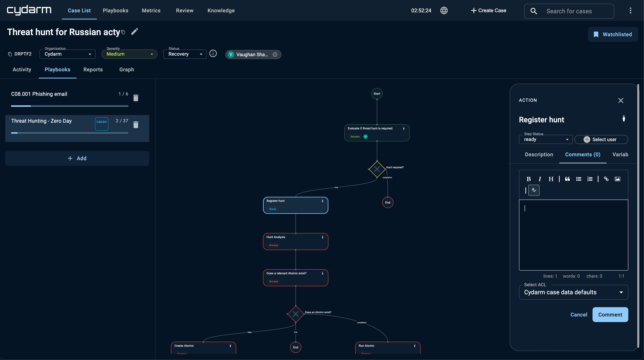Click the Bold formatting icon
Image resolution: width=644 pixels, height=360 pixels.
(x=529, y=179)
